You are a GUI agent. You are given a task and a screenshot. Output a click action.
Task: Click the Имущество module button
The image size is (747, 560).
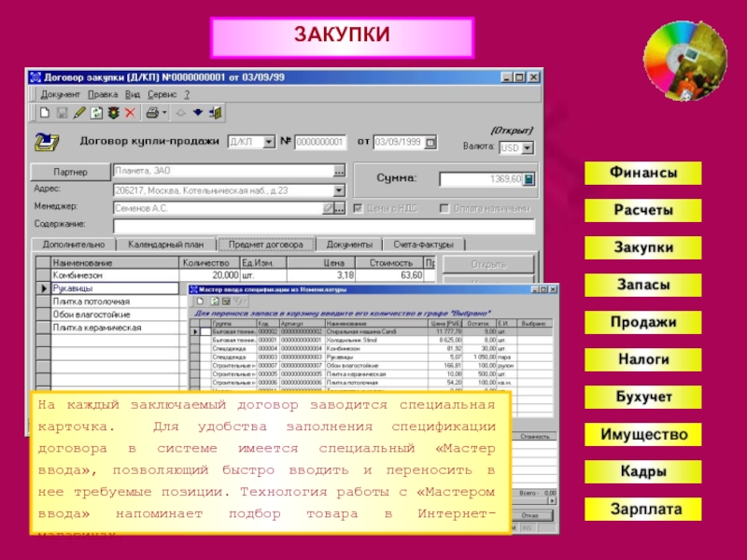643,434
